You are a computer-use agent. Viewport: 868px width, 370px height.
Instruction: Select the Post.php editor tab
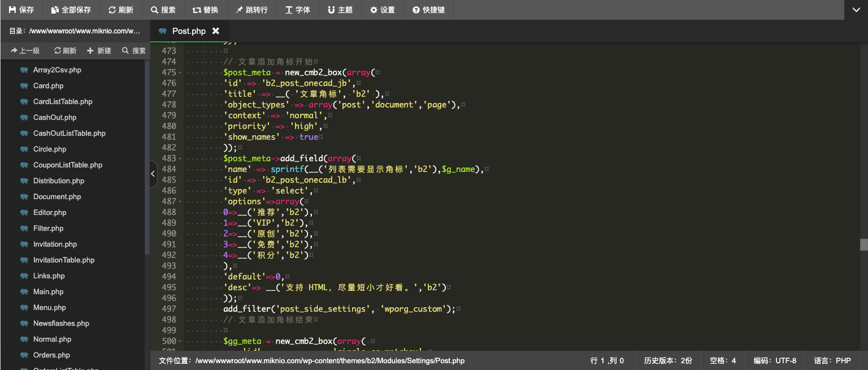[189, 31]
